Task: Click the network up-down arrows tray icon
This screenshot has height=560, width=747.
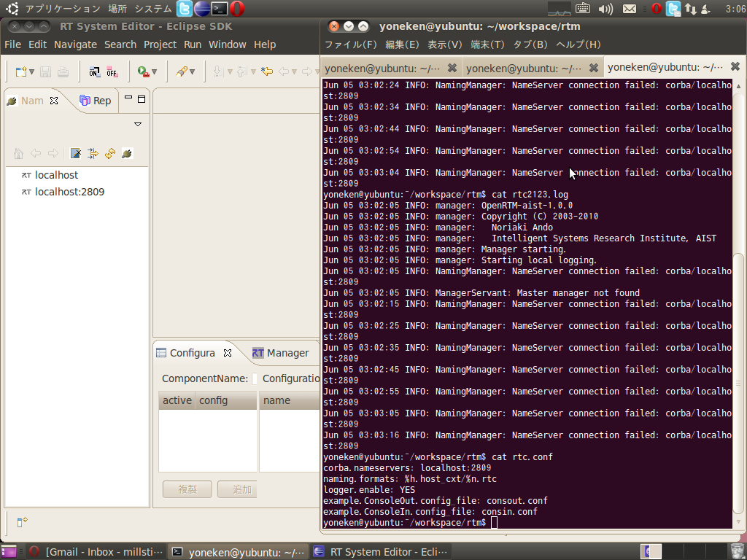Action: (x=690, y=9)
